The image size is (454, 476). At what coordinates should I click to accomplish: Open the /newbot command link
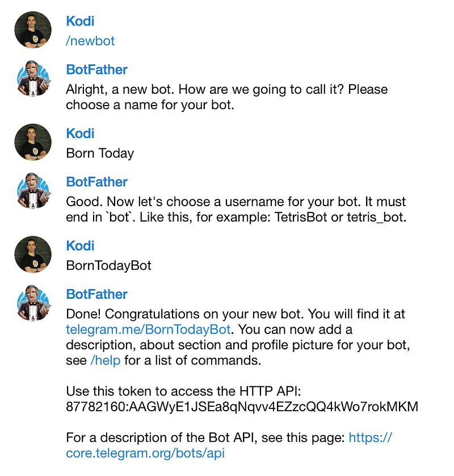pyautogui.click(x=90, y=41)
